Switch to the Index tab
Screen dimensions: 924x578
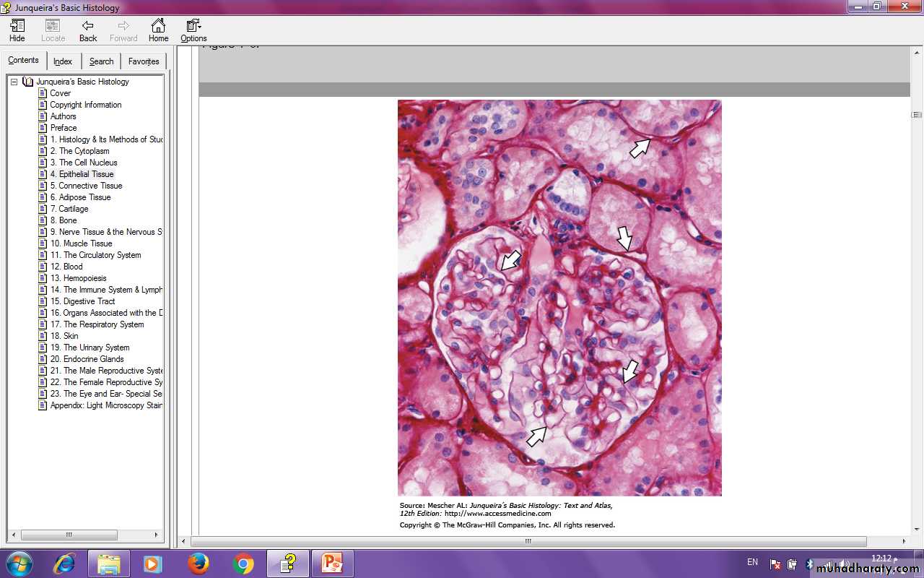coord(63,61)
